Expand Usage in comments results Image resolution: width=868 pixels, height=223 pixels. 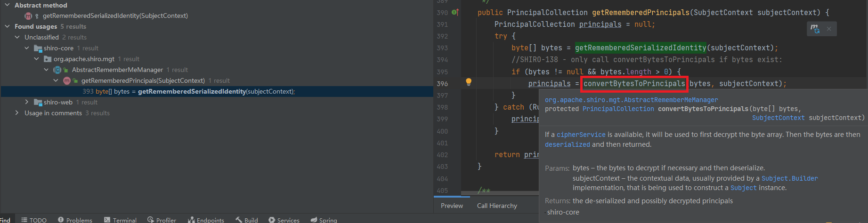[x=17, y=113]
